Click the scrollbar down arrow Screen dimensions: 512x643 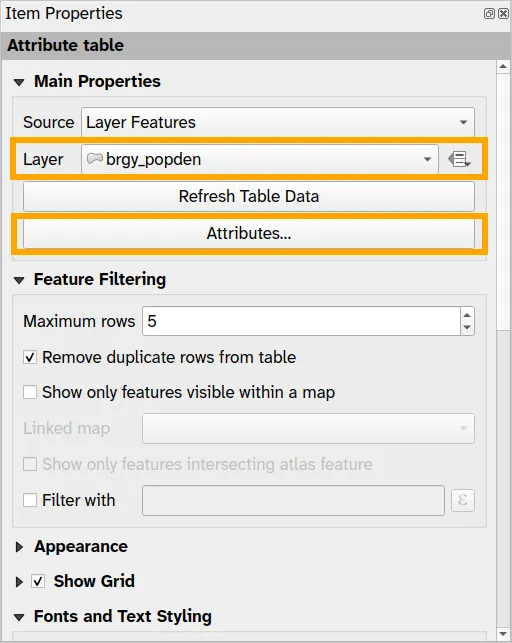tap(503, 634)
